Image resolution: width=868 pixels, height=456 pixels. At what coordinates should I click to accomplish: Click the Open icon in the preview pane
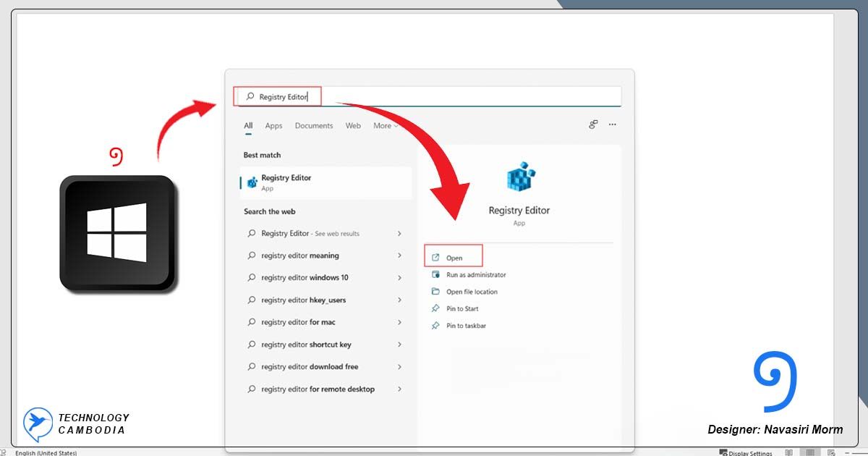(x=435, y=258)
